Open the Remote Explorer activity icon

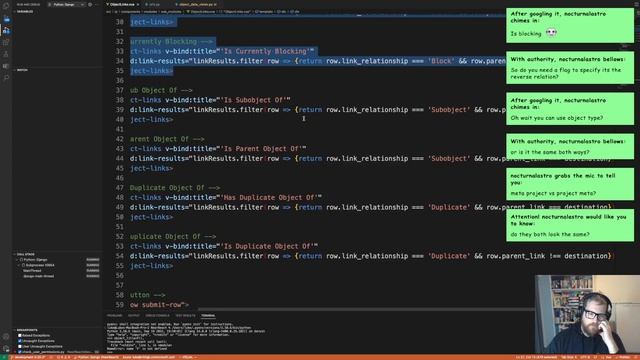(6, 66)
